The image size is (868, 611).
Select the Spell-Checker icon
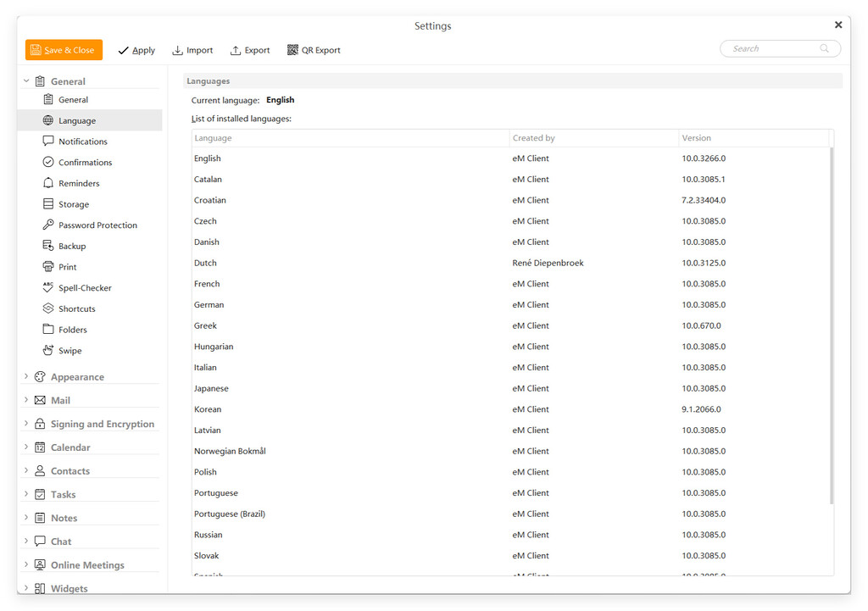[47, 287]
